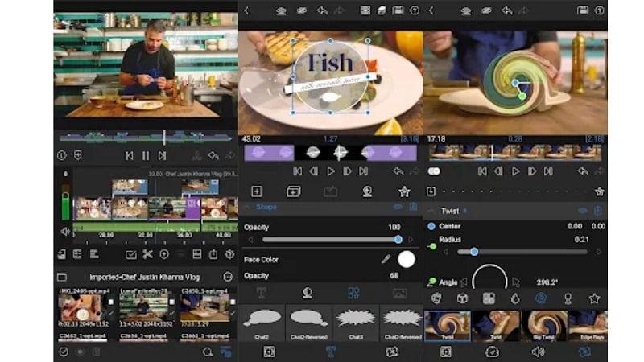Click the multiselect checkmark box in timeline toolbar
The image size is (644, 362).
(130, 255)
